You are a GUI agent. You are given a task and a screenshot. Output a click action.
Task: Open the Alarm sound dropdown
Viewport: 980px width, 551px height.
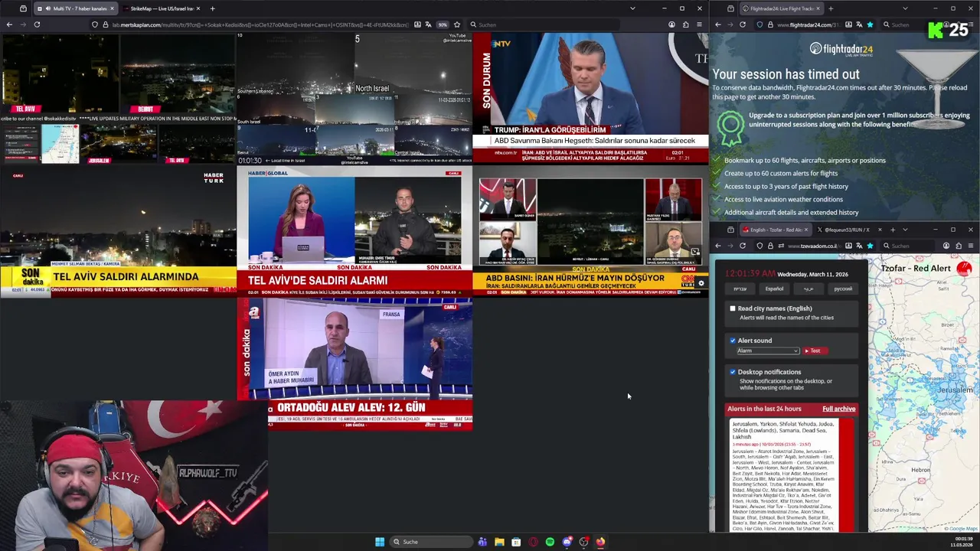768,350
